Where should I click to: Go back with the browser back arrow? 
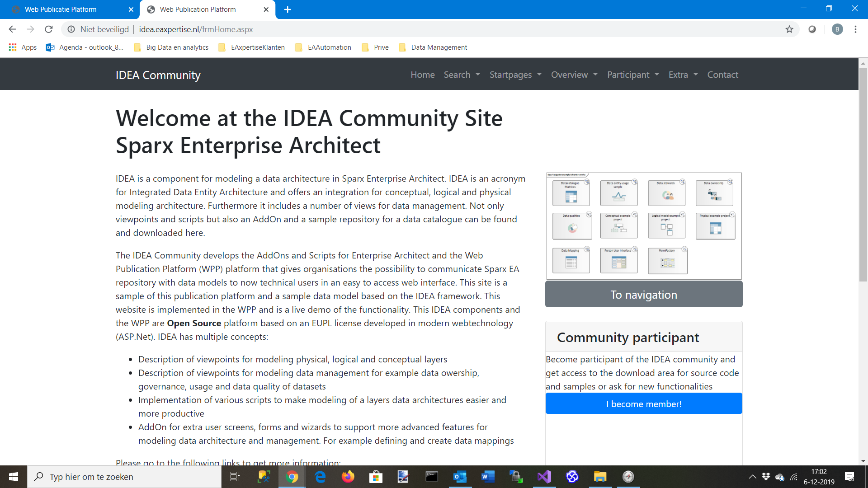pos(12,29)
